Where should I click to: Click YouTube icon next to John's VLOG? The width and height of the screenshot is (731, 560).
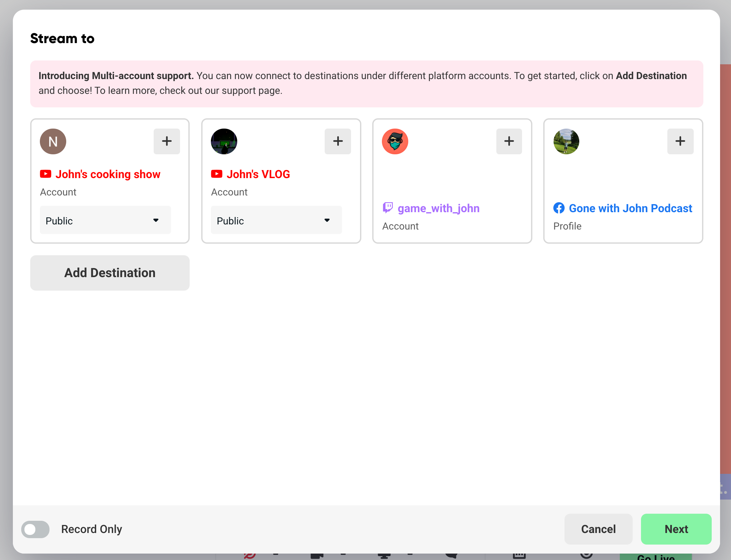click(217, 174)
